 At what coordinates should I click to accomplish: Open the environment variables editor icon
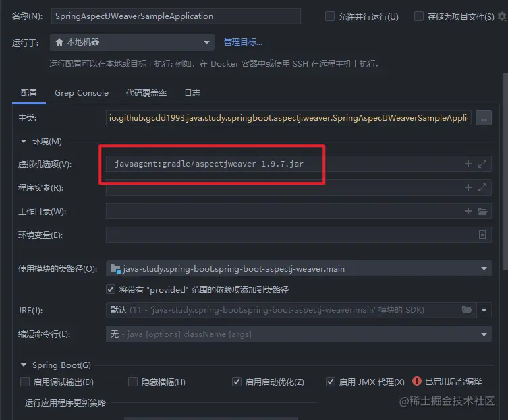482,235
